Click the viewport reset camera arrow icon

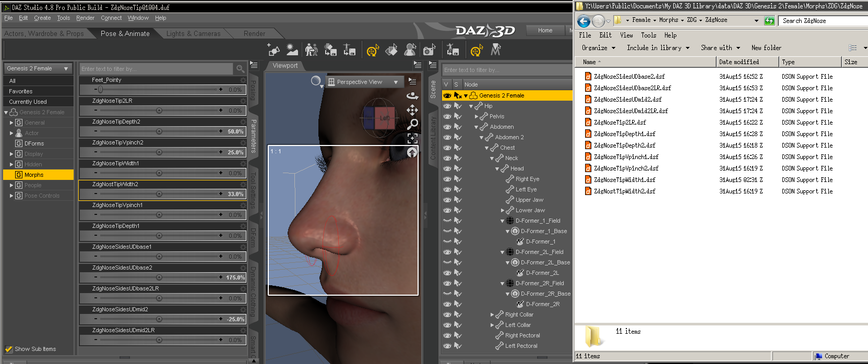pyautogui.click(x=412, y=152)
